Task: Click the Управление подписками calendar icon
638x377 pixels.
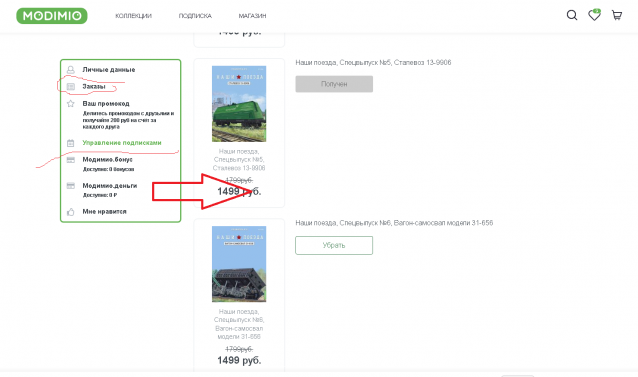Action: pyautogui.click(x=70, y=143)
